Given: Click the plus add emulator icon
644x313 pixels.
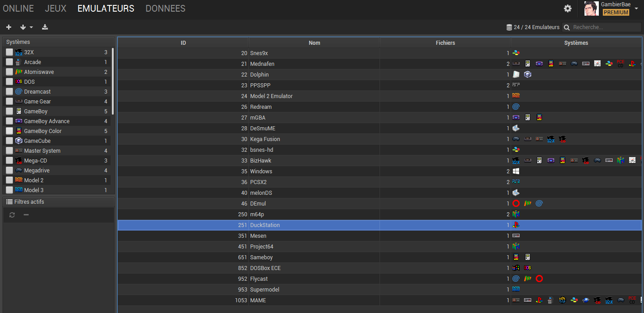Looking at the screenshot, I should [9, 27].
